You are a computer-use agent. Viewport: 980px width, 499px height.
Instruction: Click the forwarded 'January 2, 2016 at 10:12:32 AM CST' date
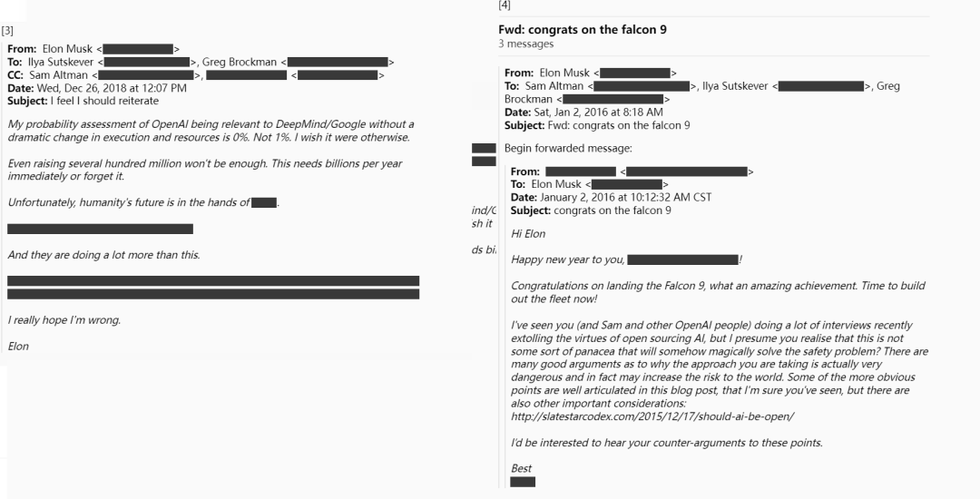pyautogui.click(x=625, y=198)
